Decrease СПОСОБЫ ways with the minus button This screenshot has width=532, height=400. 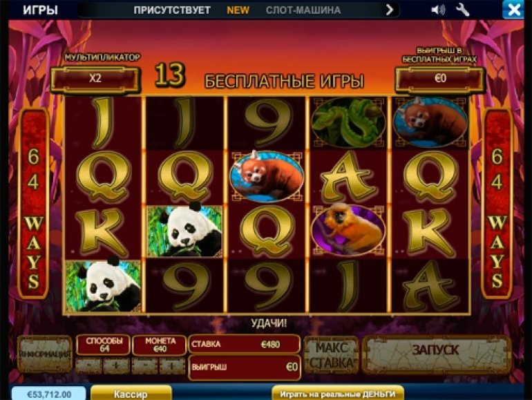click(88, 366)
